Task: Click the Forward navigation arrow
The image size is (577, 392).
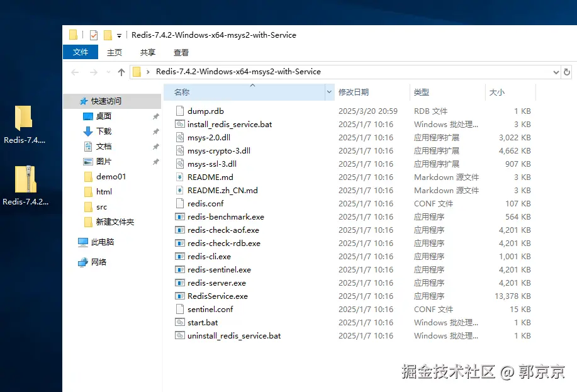Action: tap(94, 72)
